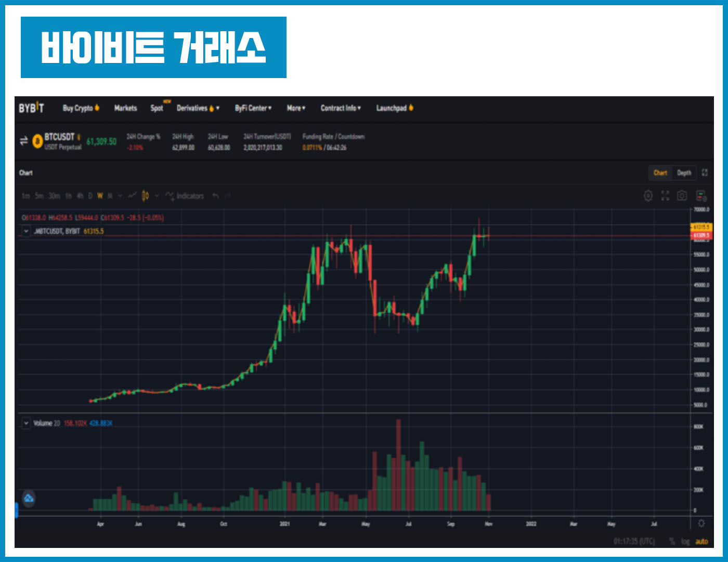The height and width of the screenshot is (562, 728).
Task: Collapse the BTCUSDT legend arrow
Action: tap(26, 231)
